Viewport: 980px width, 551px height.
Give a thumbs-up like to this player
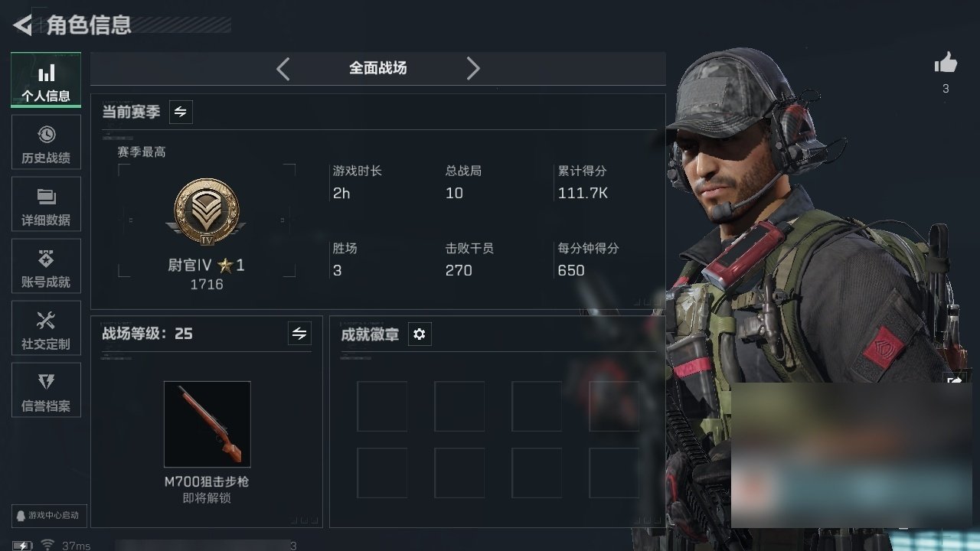coord(946,64)
